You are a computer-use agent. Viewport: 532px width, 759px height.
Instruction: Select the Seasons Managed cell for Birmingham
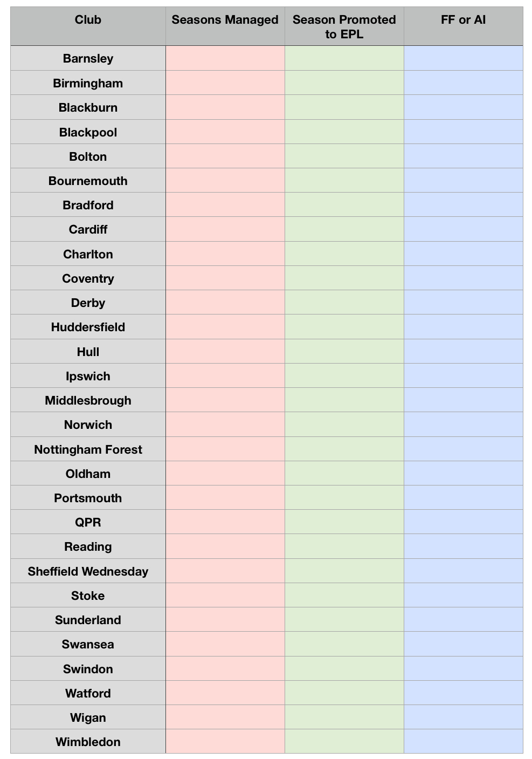coord(225,83)
